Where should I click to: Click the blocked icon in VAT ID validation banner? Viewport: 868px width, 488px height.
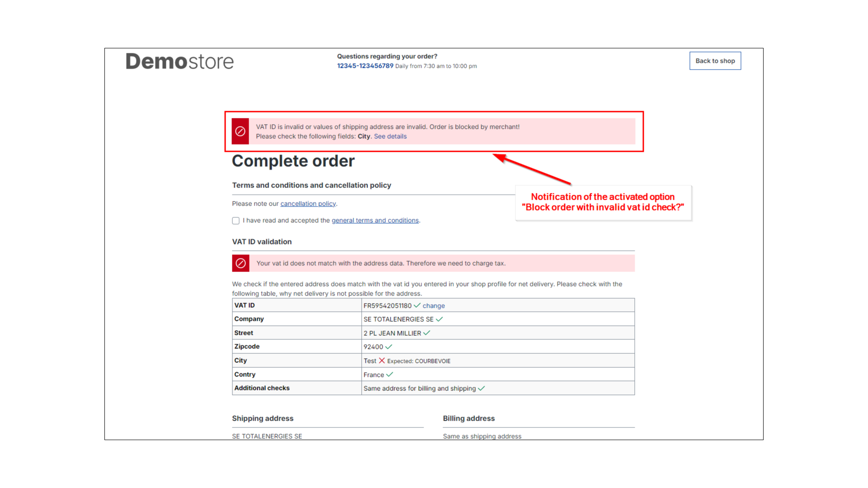241,263
